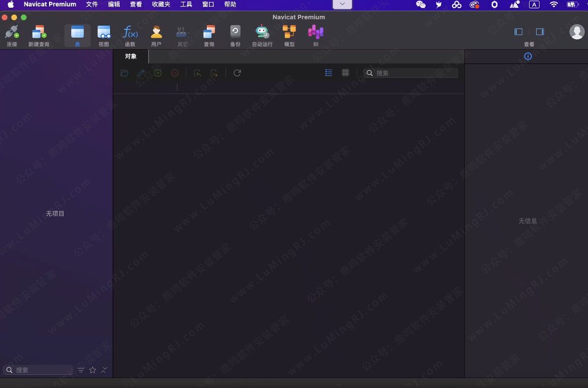Viewport: 588px width, 388px height.
Task: Switch object list to grid view
Action: [345, 73]
